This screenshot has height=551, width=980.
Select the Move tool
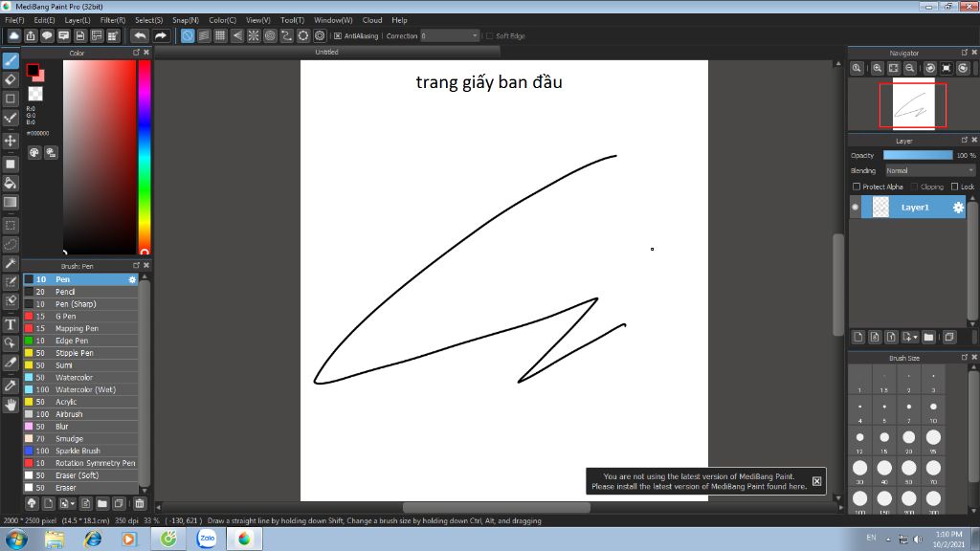(11, 141)
